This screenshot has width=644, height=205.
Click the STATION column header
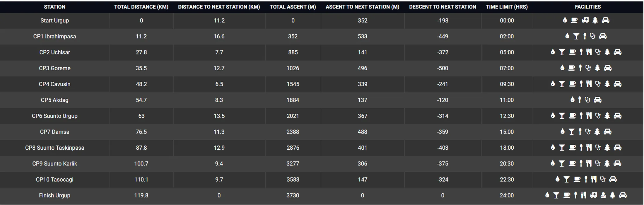(x=55, y=7)
